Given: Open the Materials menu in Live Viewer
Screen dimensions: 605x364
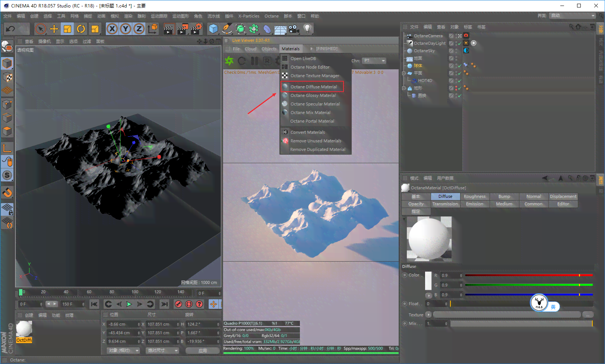Looking at the screenshot, I should (291, 49).
